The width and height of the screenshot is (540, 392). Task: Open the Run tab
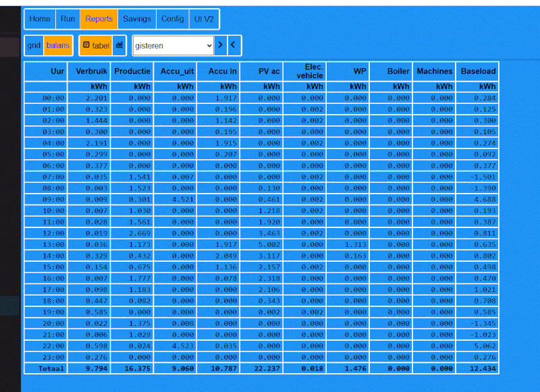click(68, 19)
